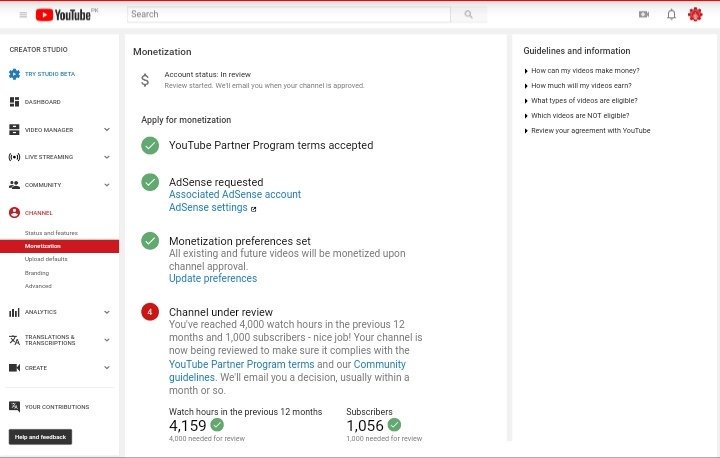Click the Help and feedback button
Viewport: 720px width, 458px height.
click(x=40, y=437)
